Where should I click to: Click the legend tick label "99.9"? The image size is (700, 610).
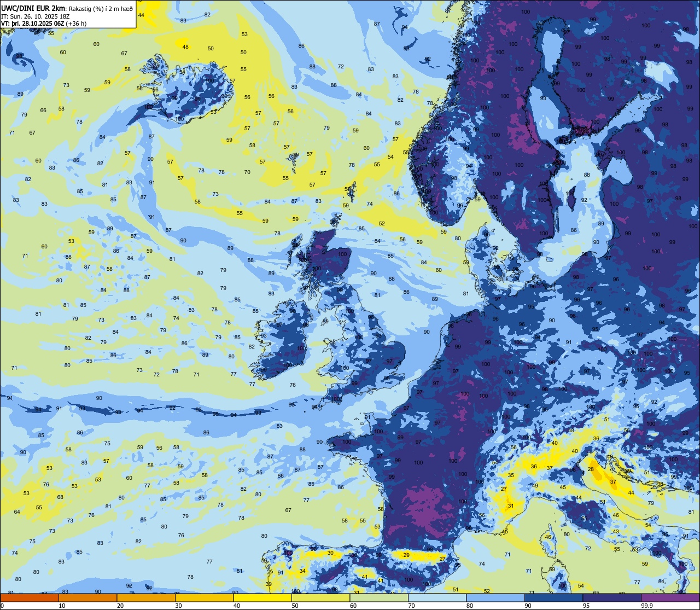coord(646,606)
